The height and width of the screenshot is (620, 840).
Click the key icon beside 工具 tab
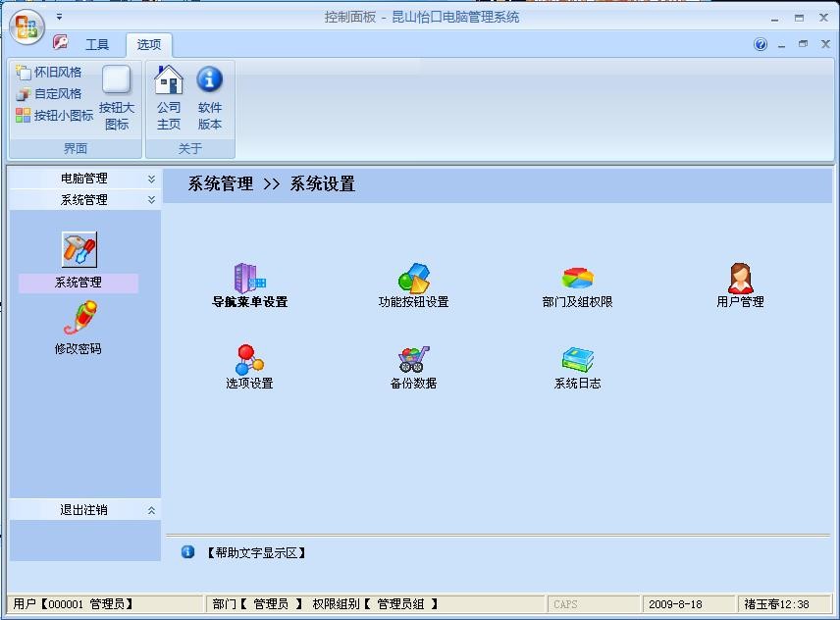61,42
